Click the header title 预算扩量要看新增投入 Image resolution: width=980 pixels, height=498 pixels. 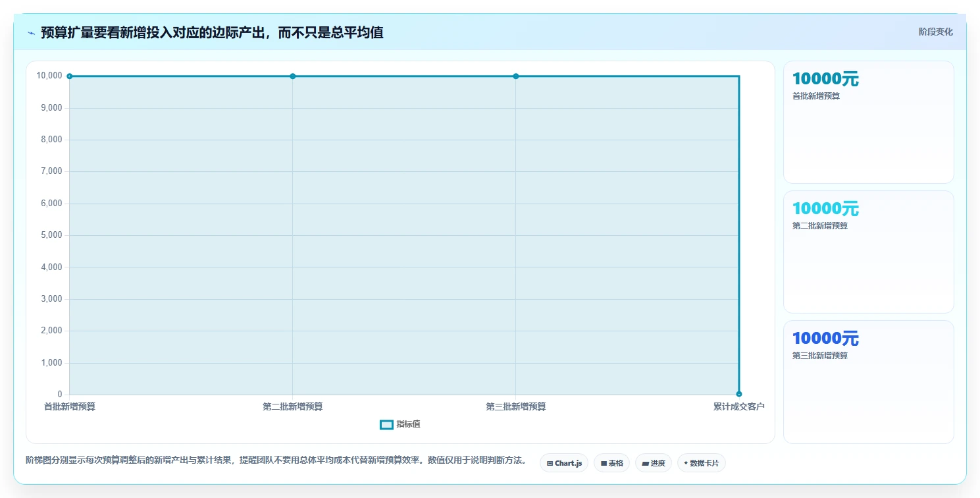point(212,32)
